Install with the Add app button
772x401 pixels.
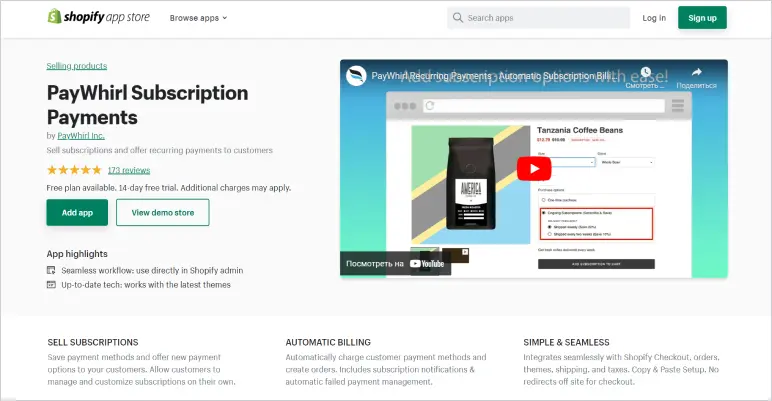click(x=77, y=213)
